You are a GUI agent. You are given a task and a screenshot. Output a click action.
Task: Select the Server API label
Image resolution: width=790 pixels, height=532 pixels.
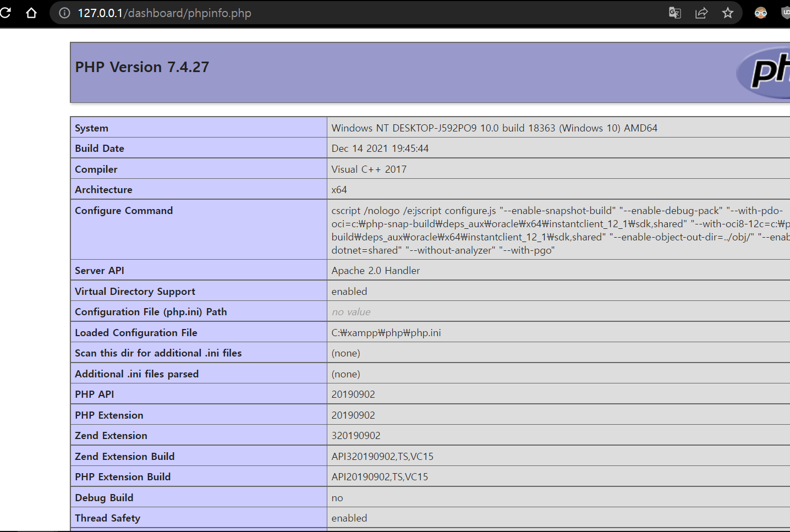pos(100,271)
